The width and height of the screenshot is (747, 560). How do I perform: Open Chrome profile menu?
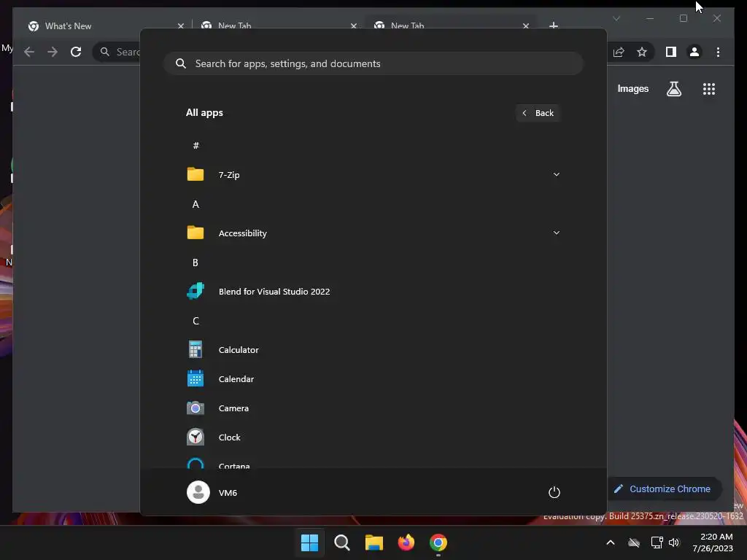pyautogui.click(x=694, y=52)
